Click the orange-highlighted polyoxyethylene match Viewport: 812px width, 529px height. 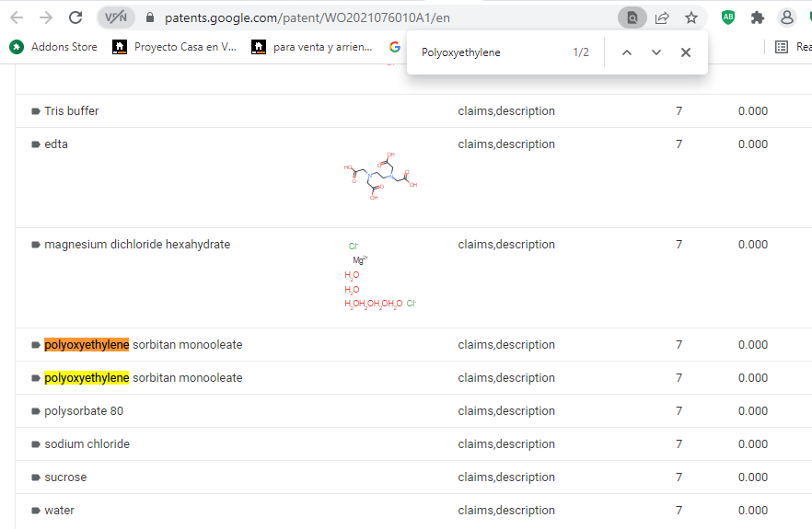pyautogui.click(x=87, y=345)
